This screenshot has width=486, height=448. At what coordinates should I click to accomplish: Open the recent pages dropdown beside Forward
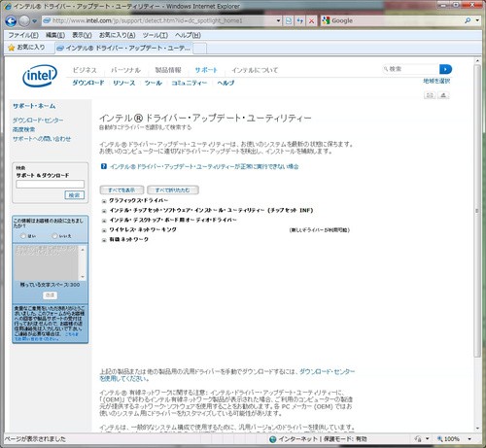(x=34, y=21)
